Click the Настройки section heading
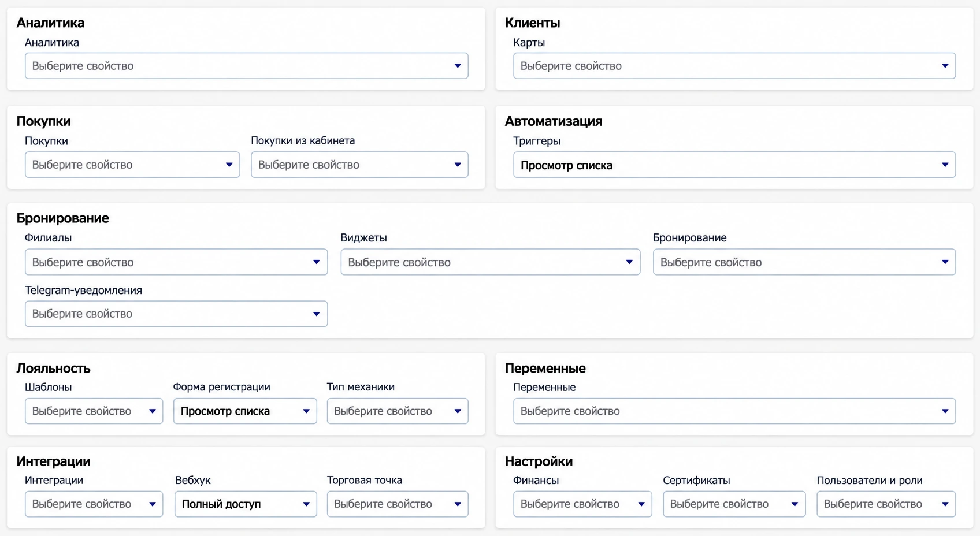Screen dimensions: 980x536 tap(539, 461)
